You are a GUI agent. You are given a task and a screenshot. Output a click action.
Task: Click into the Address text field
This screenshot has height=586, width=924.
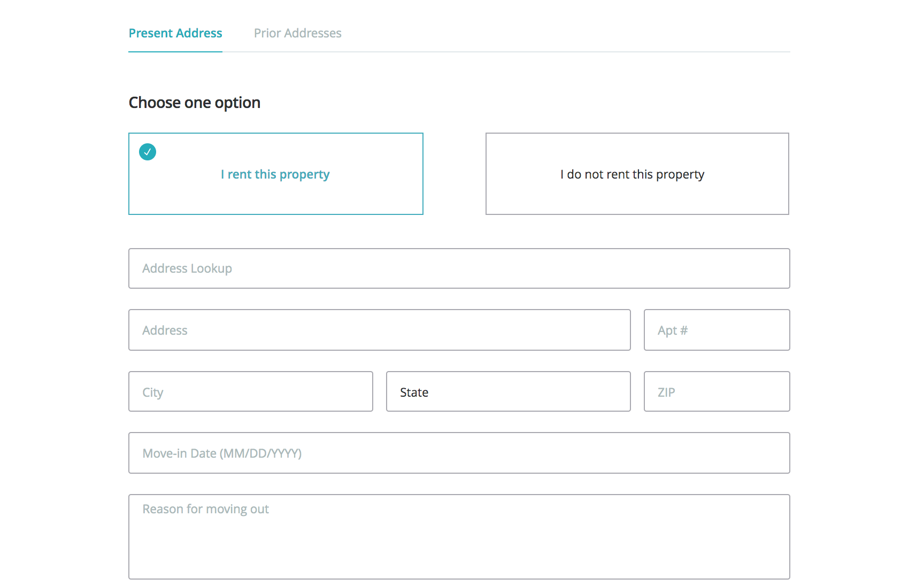tap(379, 330)
